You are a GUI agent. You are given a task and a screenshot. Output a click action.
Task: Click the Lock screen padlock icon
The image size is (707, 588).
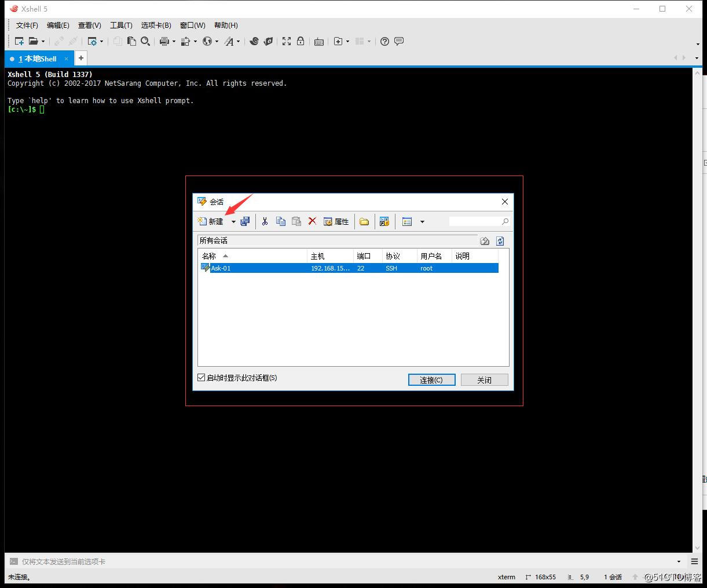[x=301, y=41]
